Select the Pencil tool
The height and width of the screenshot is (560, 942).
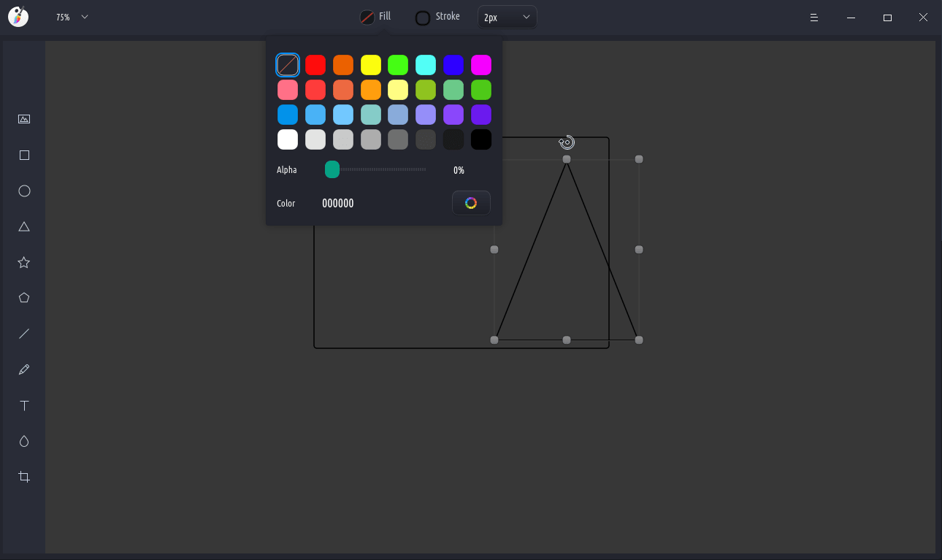[x=24, y=369]
